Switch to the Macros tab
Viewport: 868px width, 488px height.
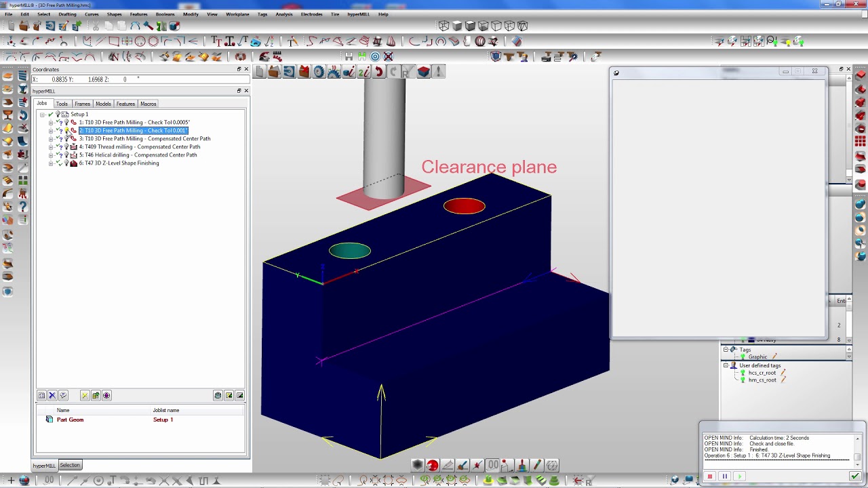coord(149,104)
